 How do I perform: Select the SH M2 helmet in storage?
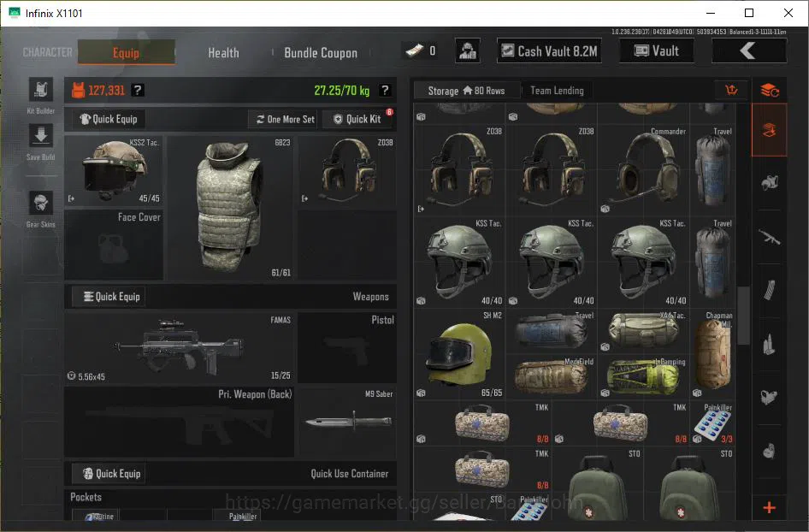[460, 354]
